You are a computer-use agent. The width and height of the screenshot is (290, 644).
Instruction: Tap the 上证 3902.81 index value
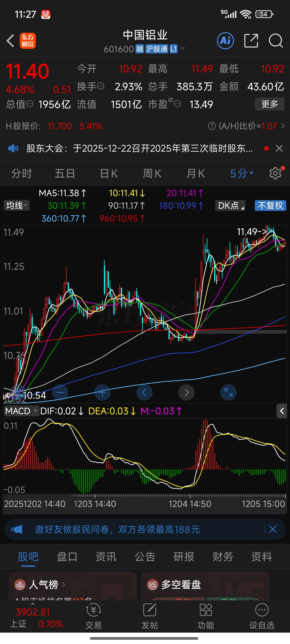coord(33,612)
